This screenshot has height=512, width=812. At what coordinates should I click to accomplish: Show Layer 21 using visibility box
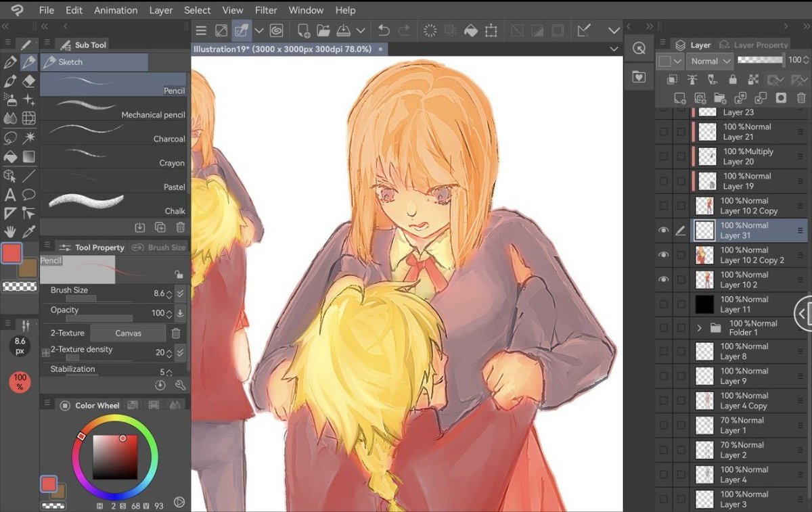(x=664, y=132)
